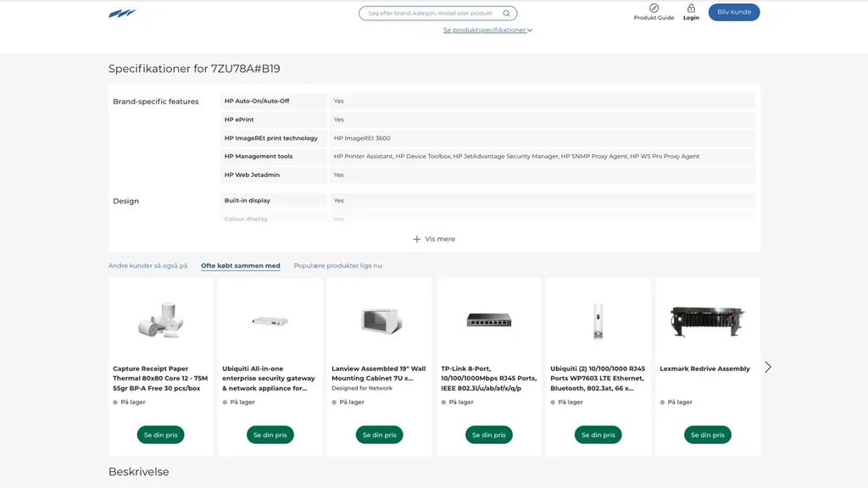
Task: Click HP Printer Assistant management tools value
Action: pos(516,157)
